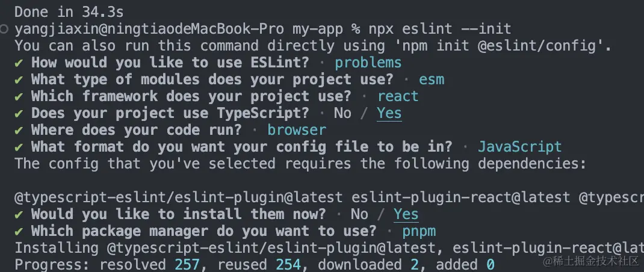Viewport: 644px width, 272px height.
Task: Click the terminal prompt circle indicator
Action: click(4, 29)
